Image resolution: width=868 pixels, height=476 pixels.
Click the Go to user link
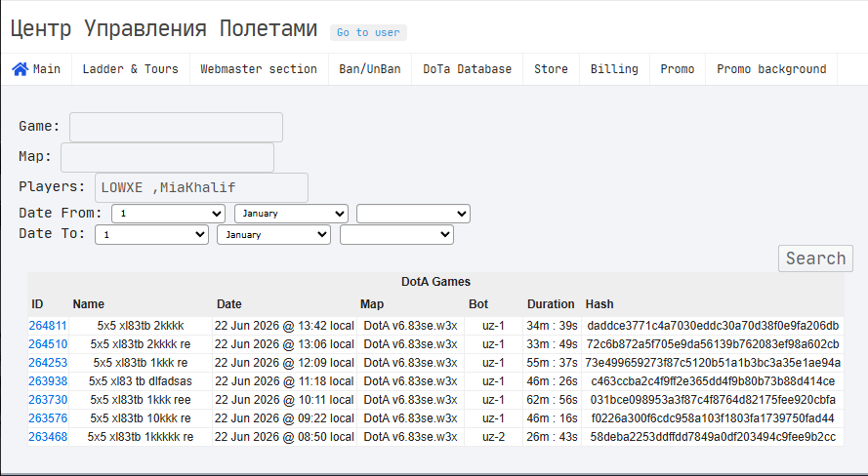tap(368, 32)
